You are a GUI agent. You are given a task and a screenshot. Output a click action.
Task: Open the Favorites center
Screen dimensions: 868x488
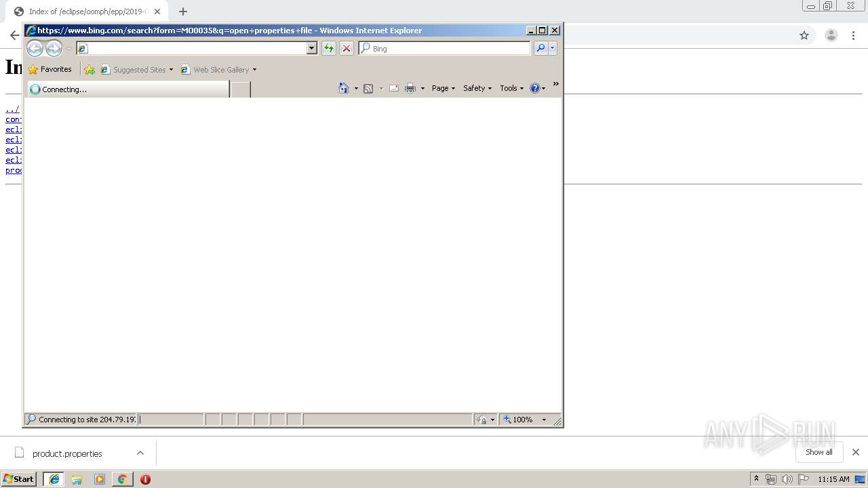[x=50, y=69]
